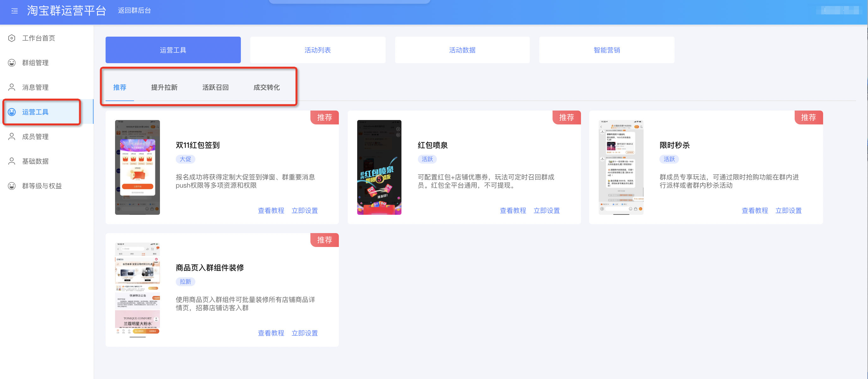The image size is (868, 379).
Task: Click the 双11红包签到 card title
Action: [198, 145]
